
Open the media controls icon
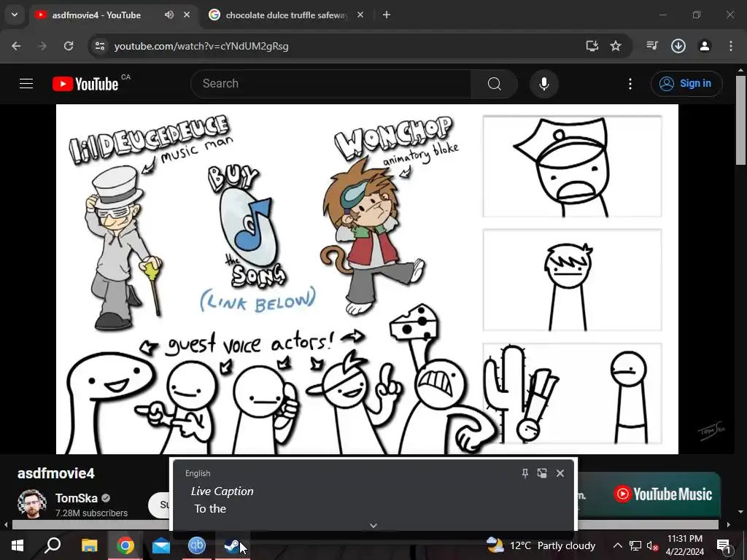click(x=652, y=46)
